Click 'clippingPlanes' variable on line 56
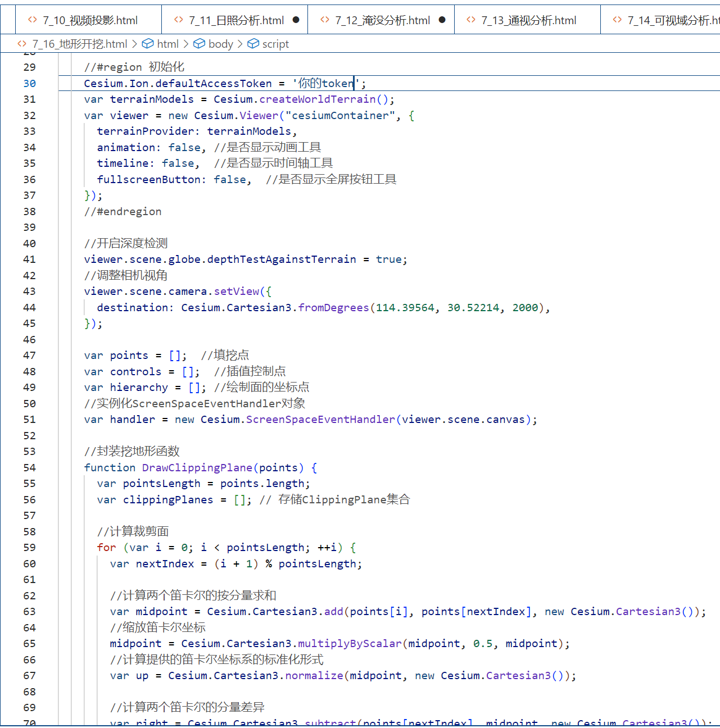720x728 pixels. point(168,499)
